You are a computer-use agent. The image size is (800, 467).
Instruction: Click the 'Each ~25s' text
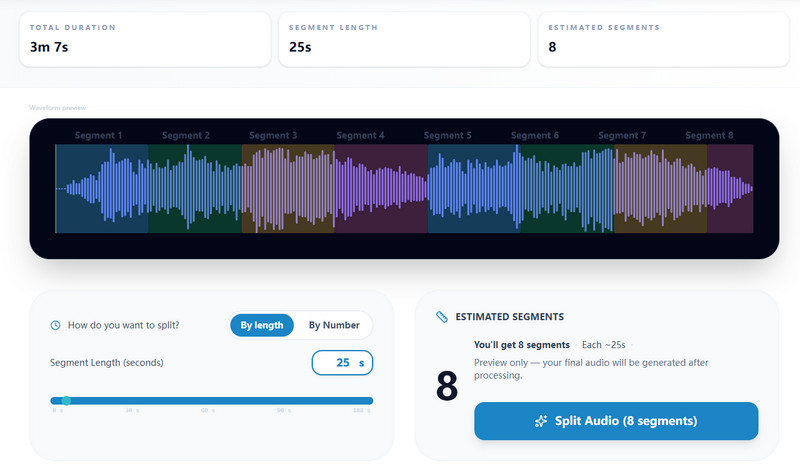[604, 345]
